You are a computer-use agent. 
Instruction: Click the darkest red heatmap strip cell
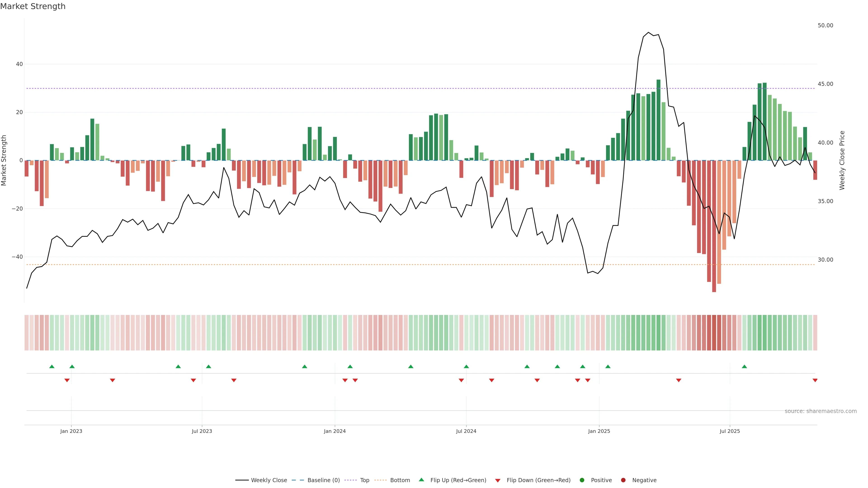(x=714, y=333)
